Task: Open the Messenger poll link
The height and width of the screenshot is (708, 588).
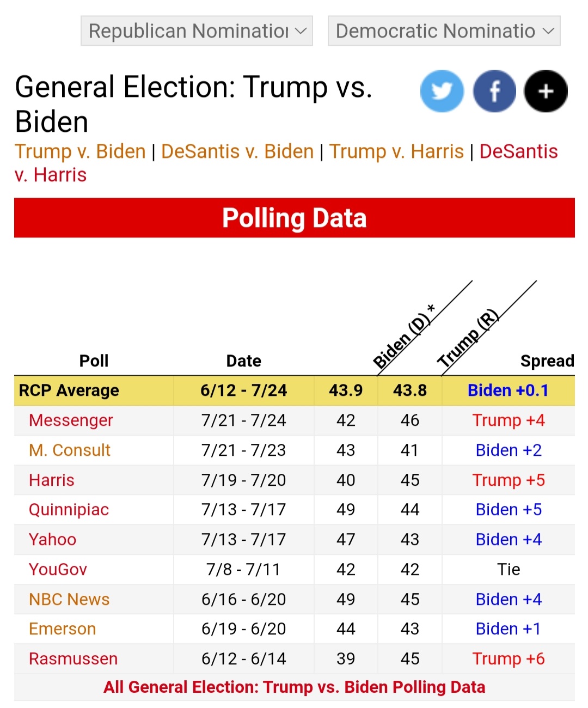Action: [71, 420]
